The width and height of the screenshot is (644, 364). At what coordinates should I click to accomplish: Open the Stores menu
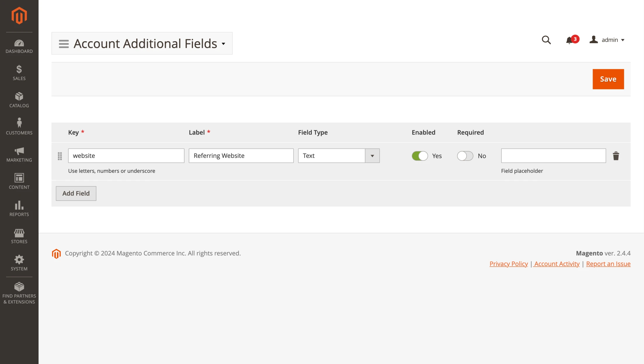(x=19, y=236)
